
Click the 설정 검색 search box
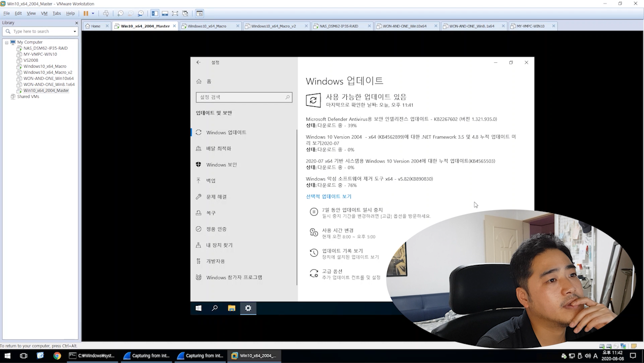[x=244, y=97]
